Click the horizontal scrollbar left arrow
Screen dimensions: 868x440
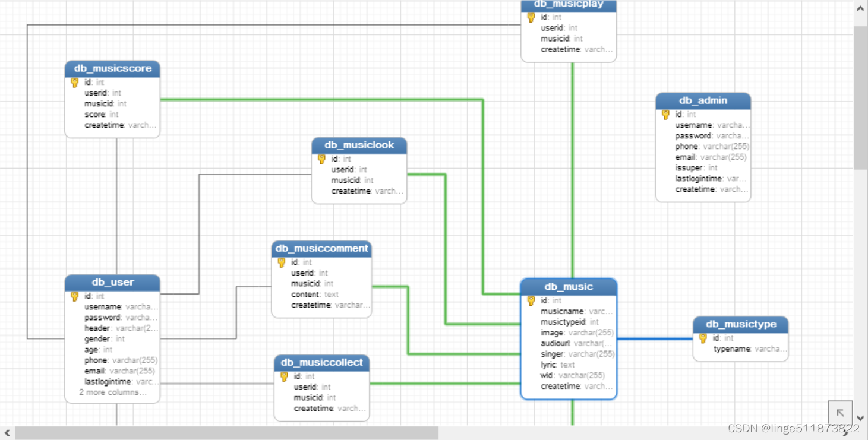point(7,433)
